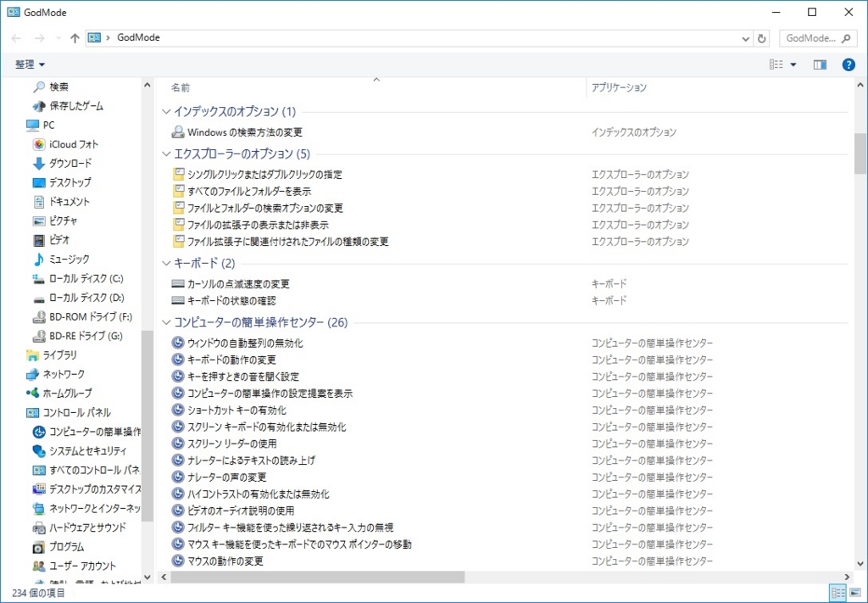
Task: Open ミュージック folder icon
Action: (39, 260)
